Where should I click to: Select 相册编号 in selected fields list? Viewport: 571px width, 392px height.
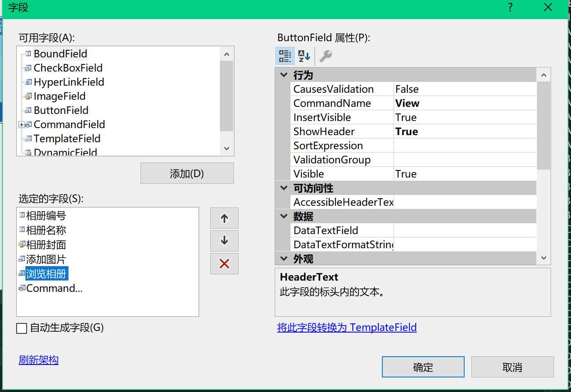click(46, 216)
